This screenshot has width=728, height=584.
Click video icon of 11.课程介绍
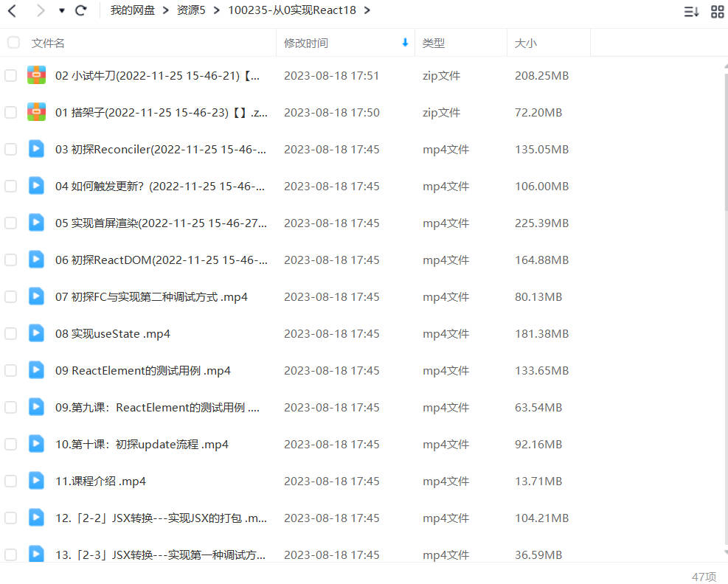pyautogui.click(x=36, y=481)
